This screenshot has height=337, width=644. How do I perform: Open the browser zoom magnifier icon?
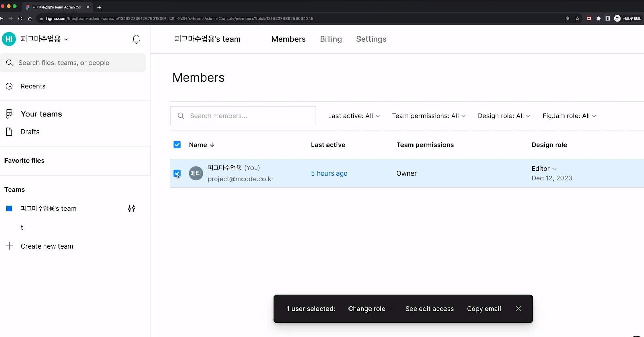click(568, 19)
